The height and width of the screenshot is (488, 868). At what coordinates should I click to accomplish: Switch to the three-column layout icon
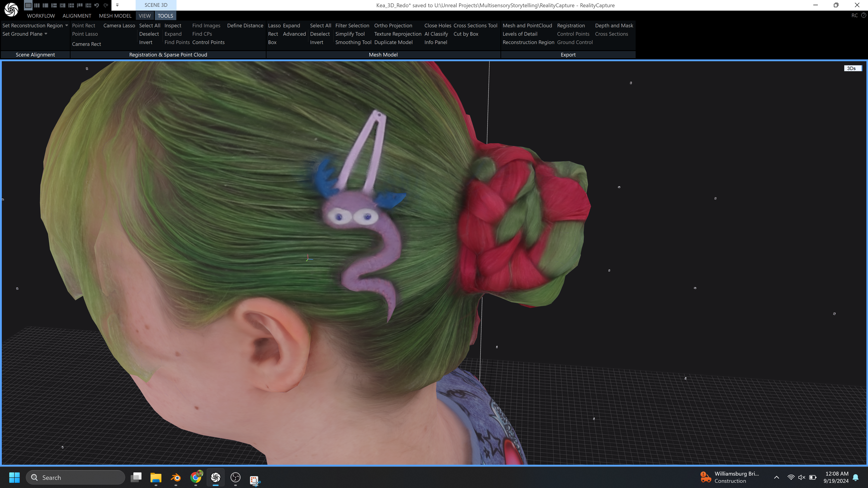(37, 5)
